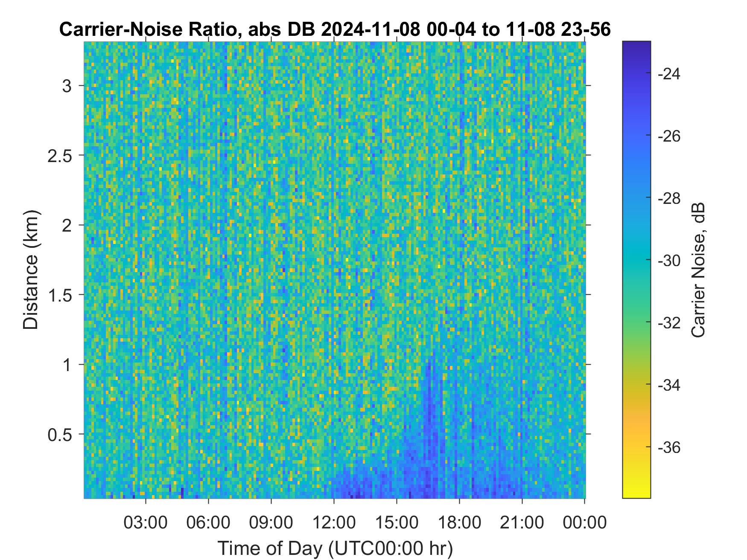Image resolution: width=747 pixels, height=560 pixels.
Task: Click the 15:00 time tick label
Action: point(397,522)
